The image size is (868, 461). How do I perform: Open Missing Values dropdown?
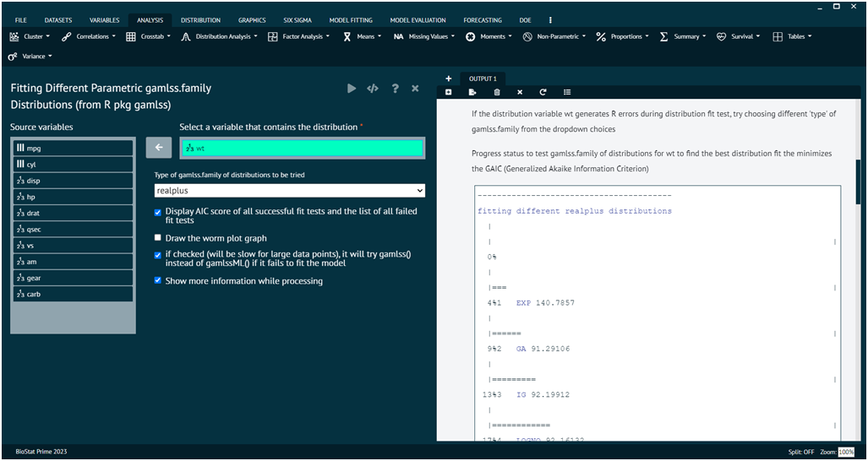(425, 36)
